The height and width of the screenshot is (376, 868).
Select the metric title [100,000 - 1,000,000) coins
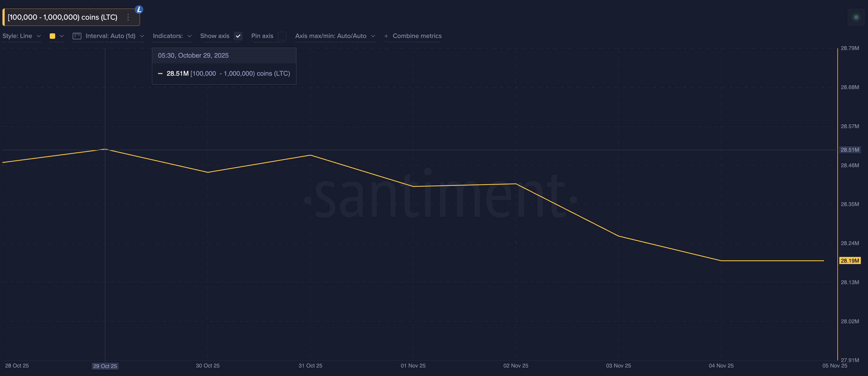[x=62, y=17]
